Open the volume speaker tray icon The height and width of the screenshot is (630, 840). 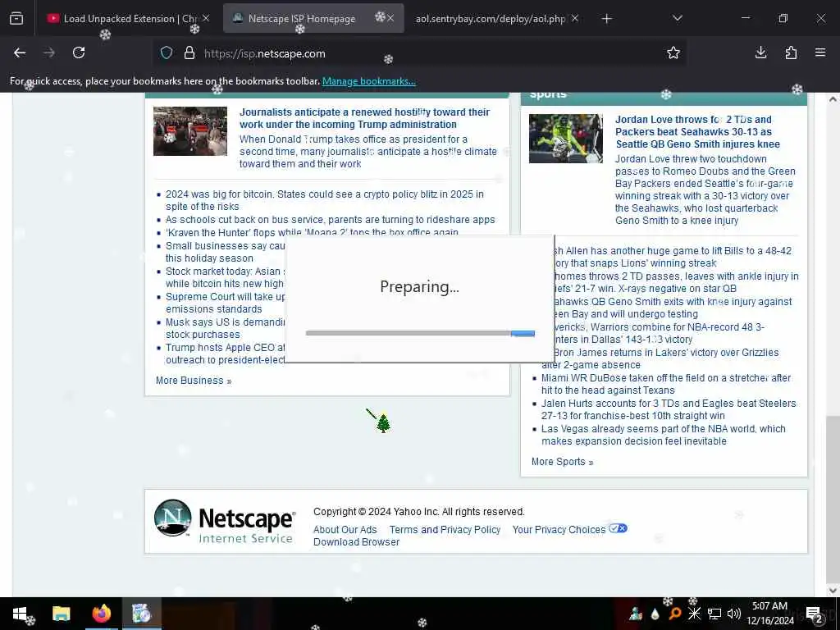click(734, 614)
